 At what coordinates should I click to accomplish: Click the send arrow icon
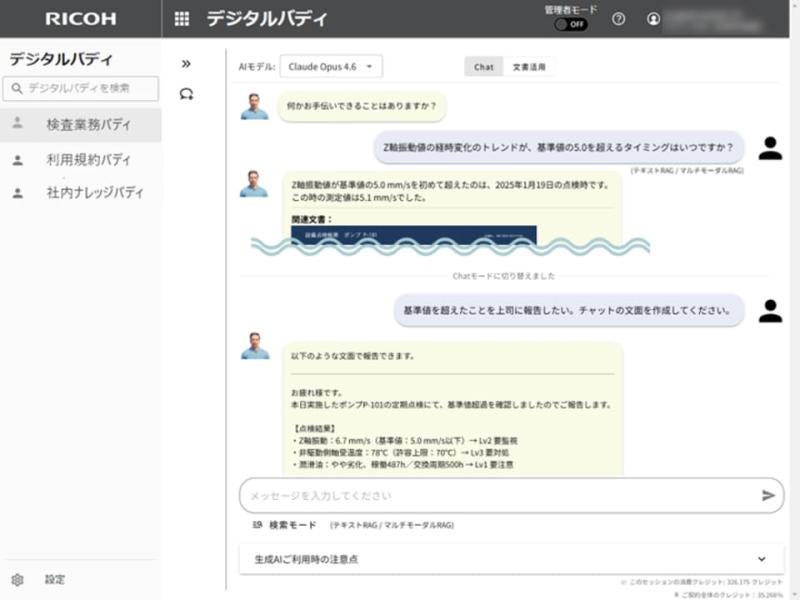768,495
